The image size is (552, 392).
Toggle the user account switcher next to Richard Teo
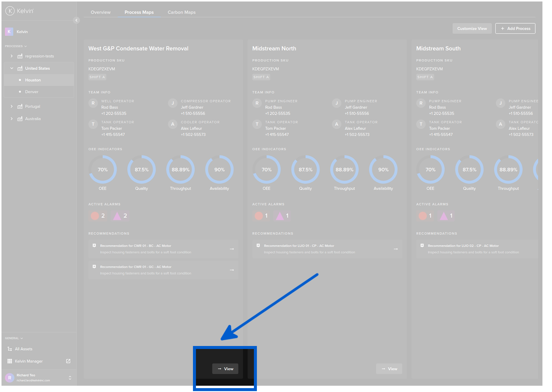pyautogui.click(x=70, y=377)
